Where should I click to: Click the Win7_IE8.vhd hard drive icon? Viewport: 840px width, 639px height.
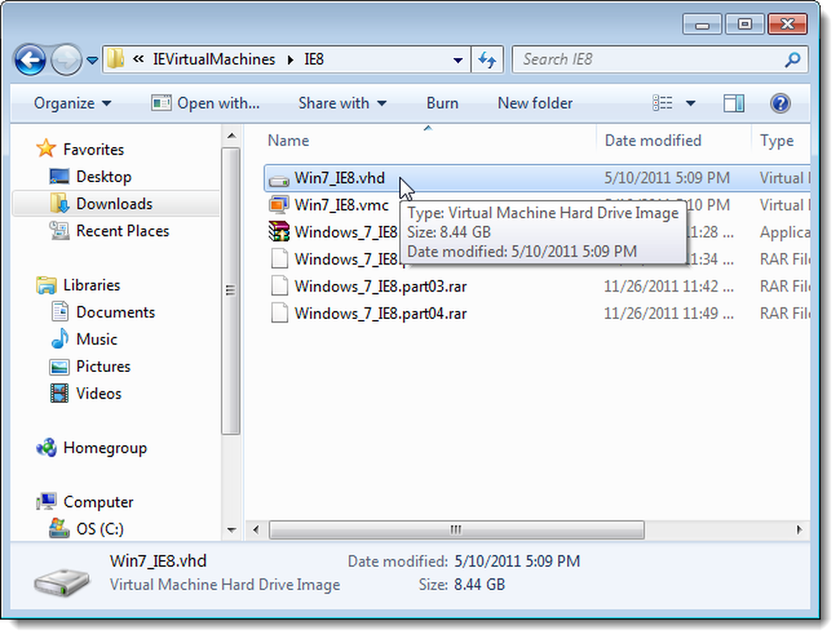pyautogui.click(x=279, y=180)
